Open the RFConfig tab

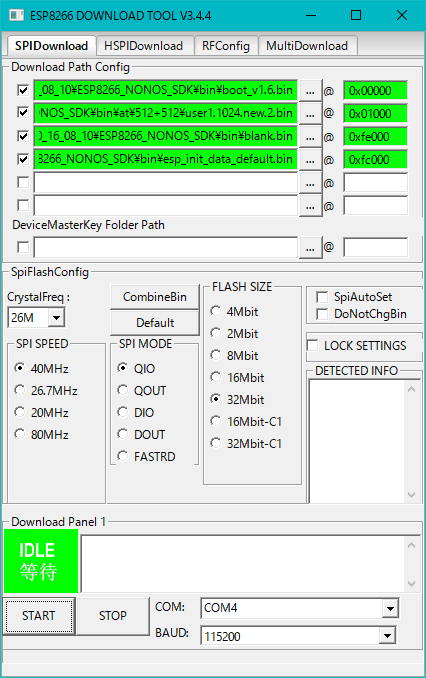[226, 46]
